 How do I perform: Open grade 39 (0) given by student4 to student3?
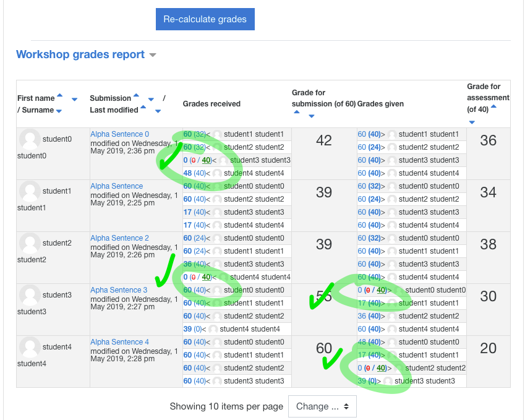coord(367,381)
